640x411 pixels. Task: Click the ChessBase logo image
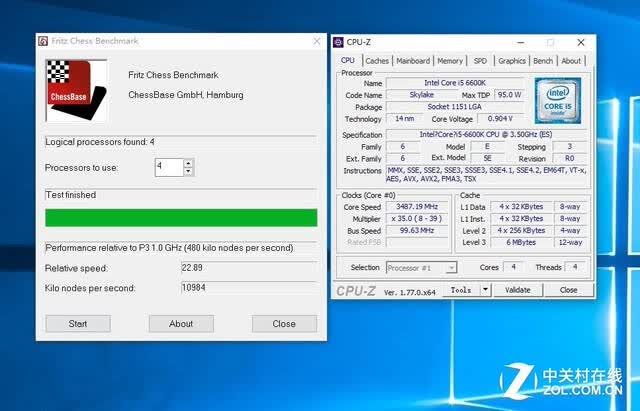tap(77, 90)
